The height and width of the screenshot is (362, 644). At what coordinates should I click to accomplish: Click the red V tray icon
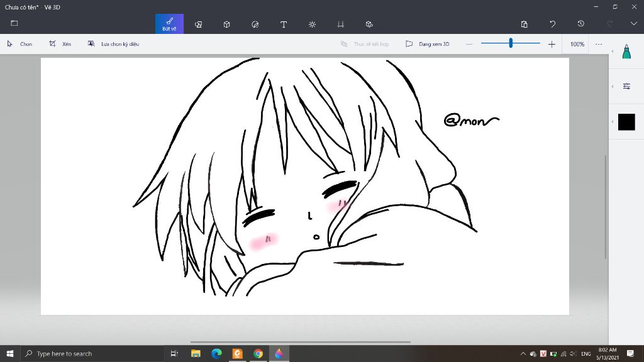pos(543,354)
